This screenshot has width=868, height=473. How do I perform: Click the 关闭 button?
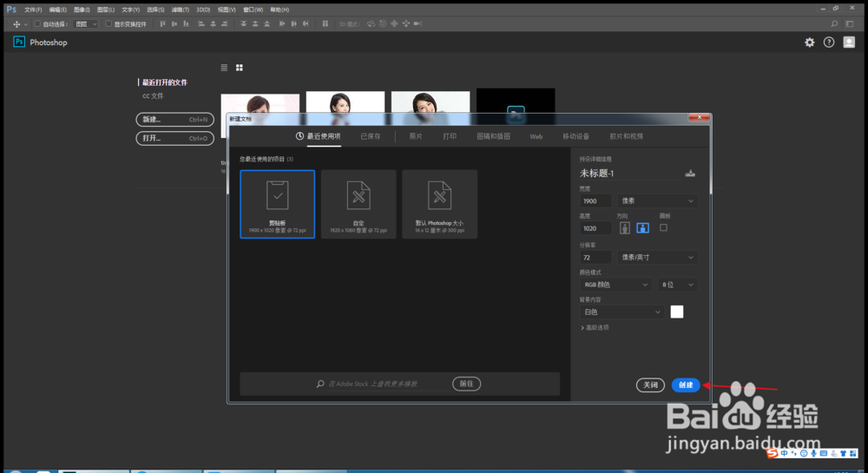pos(650,385)
